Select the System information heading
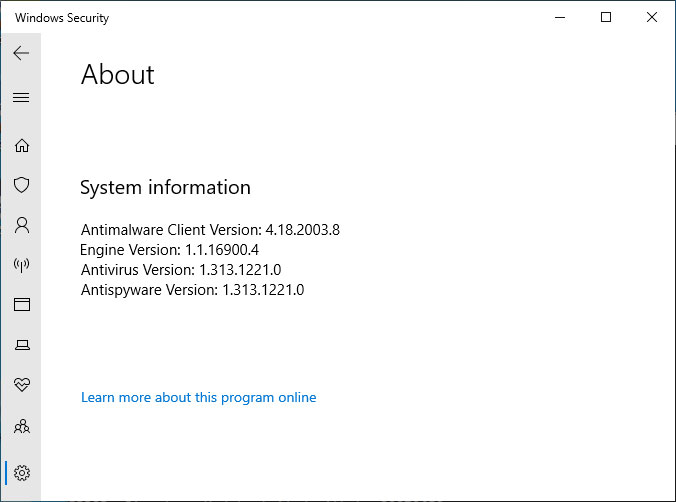This screenshot has width=676, height=502. coord(165,188)
